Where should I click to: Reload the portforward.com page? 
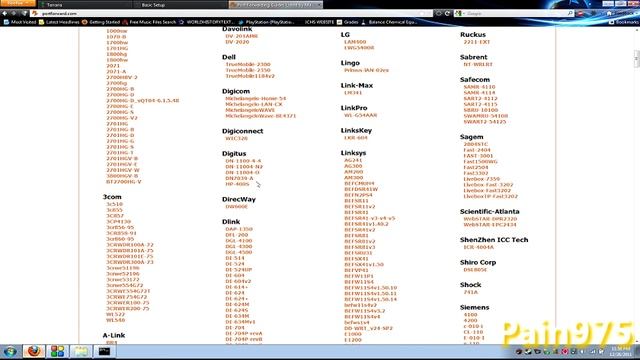pos(447,13)
